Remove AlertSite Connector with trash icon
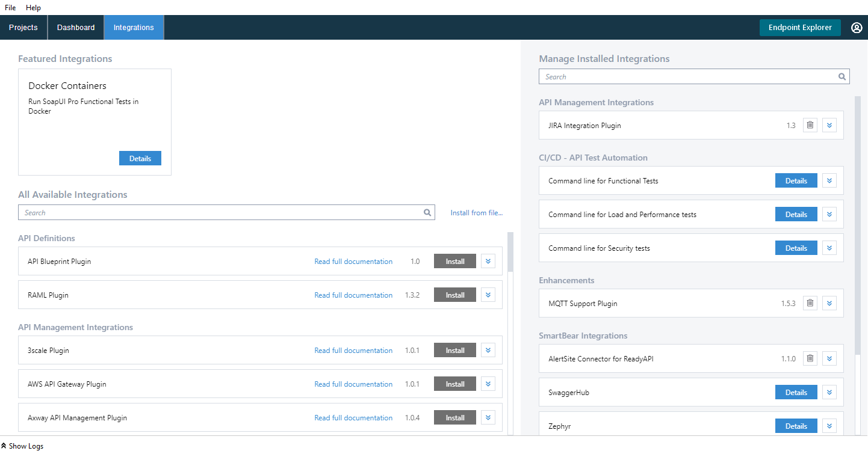Viewport: 868px width, 451px height. coord(810,358)
